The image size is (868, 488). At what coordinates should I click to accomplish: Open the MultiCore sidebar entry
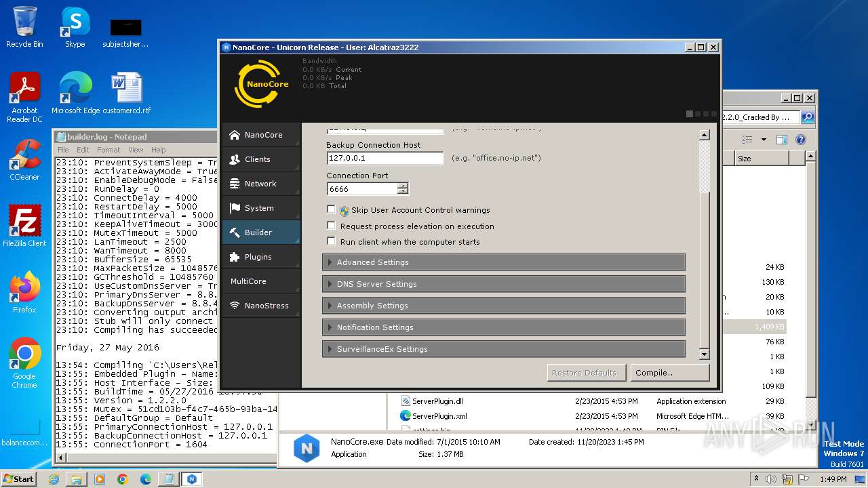coord(261,281)
